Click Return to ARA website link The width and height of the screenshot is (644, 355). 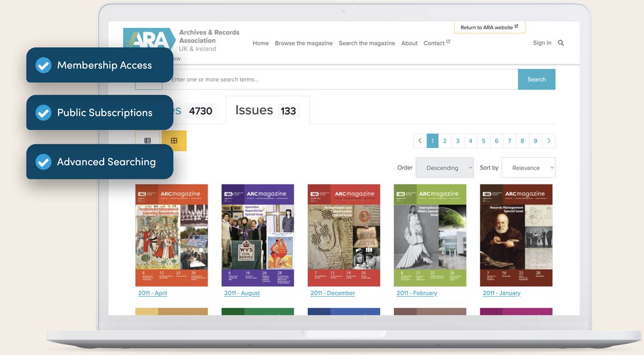pos(489,27)
